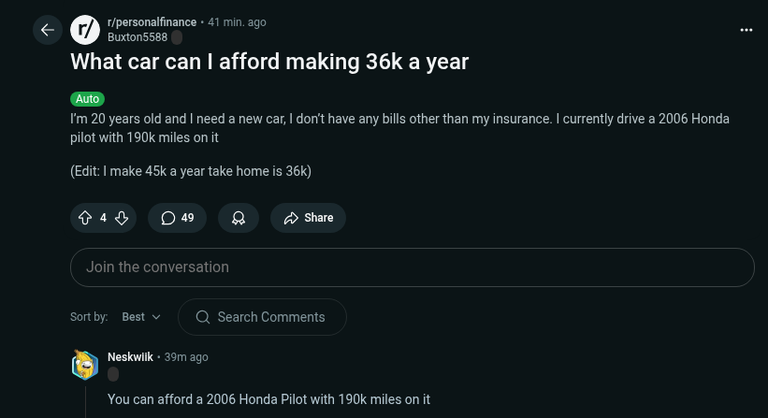Visit the r/personalfinance subreddit link

point(152,22)
